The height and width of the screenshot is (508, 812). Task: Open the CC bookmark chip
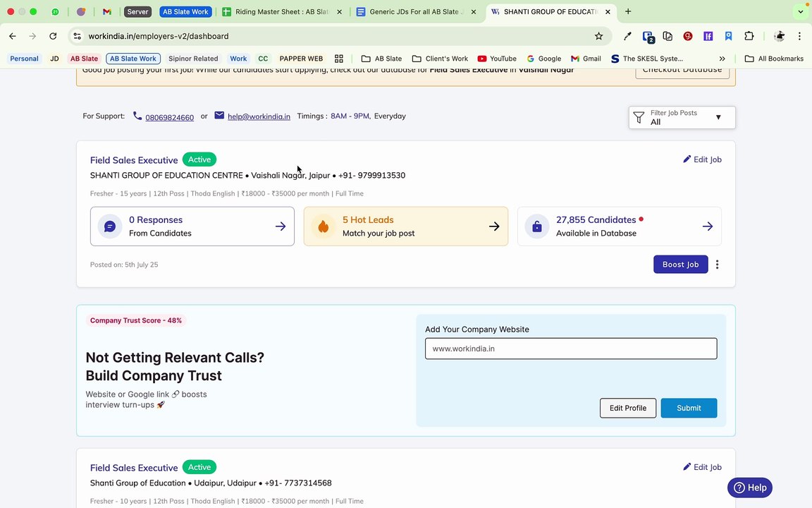(x=263, y=59)
